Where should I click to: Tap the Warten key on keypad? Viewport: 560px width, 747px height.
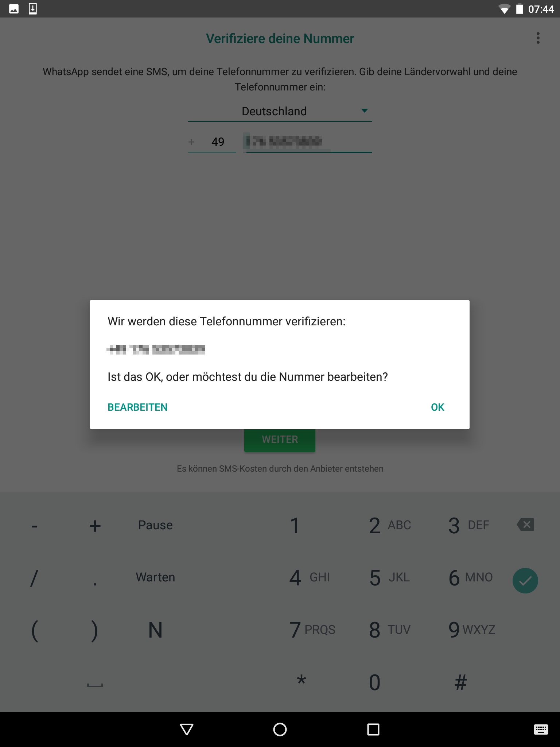(155, 577)
